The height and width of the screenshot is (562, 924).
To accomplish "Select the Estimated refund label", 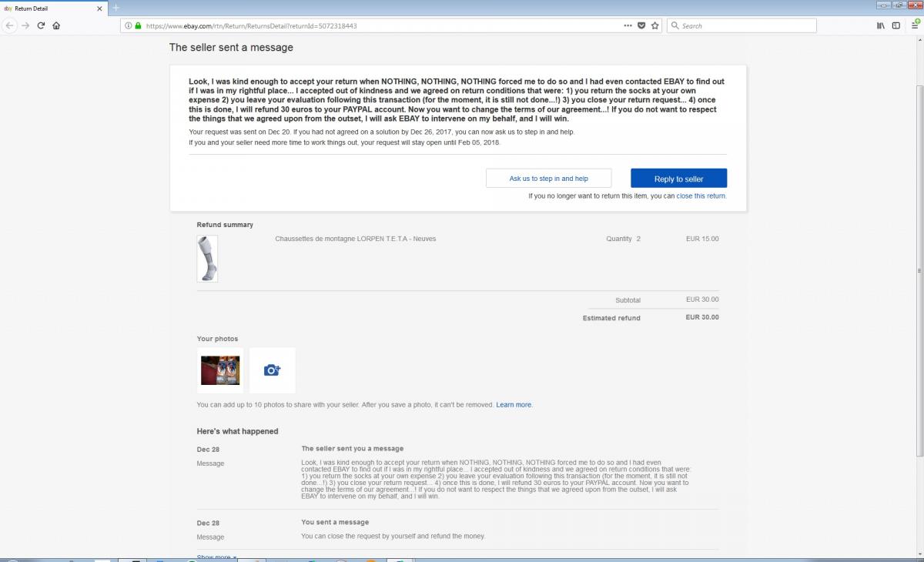I will click(611, 318).
